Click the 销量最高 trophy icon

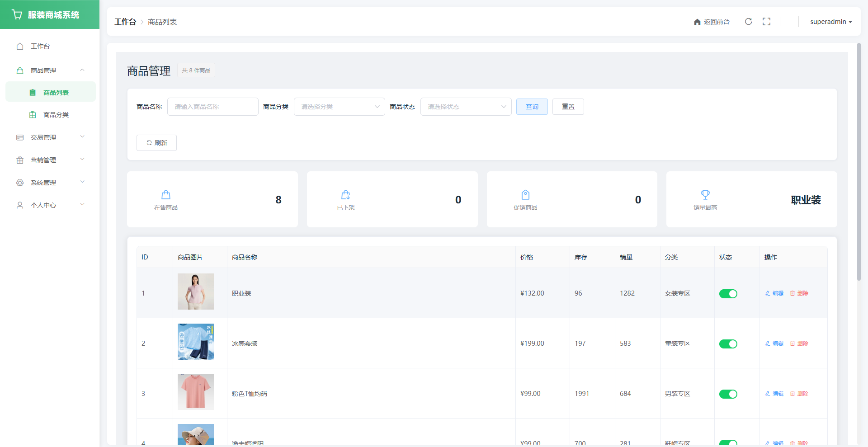pos(705,195)
